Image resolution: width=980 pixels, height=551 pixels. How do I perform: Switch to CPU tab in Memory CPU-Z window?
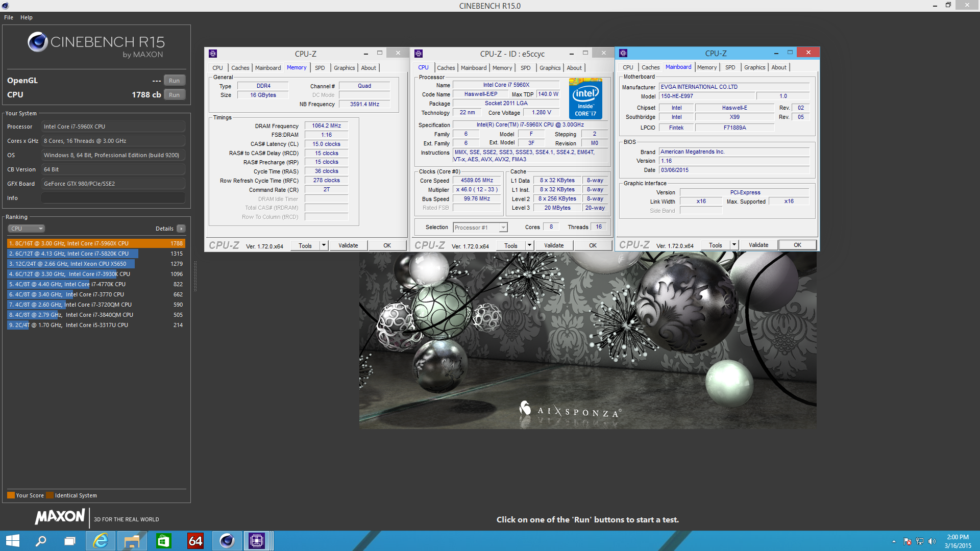(x=218, y=68)
